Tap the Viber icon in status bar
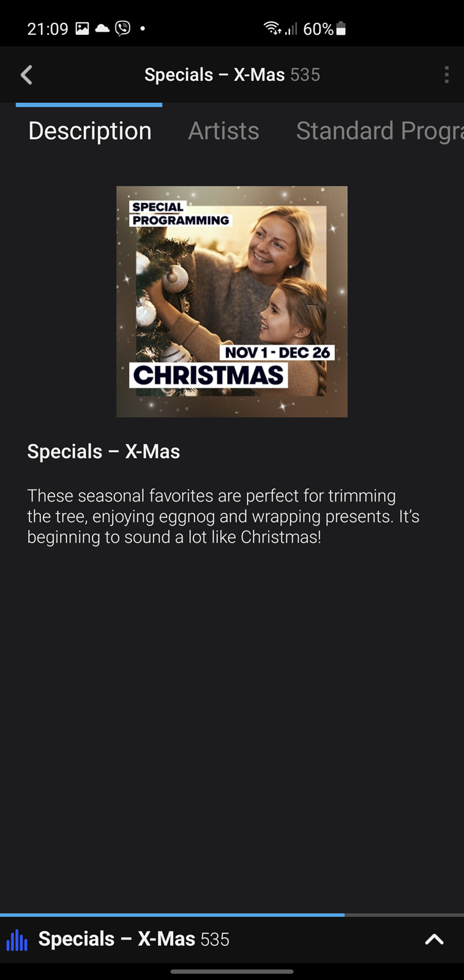 pyautogui.click(x=122, y=28)
